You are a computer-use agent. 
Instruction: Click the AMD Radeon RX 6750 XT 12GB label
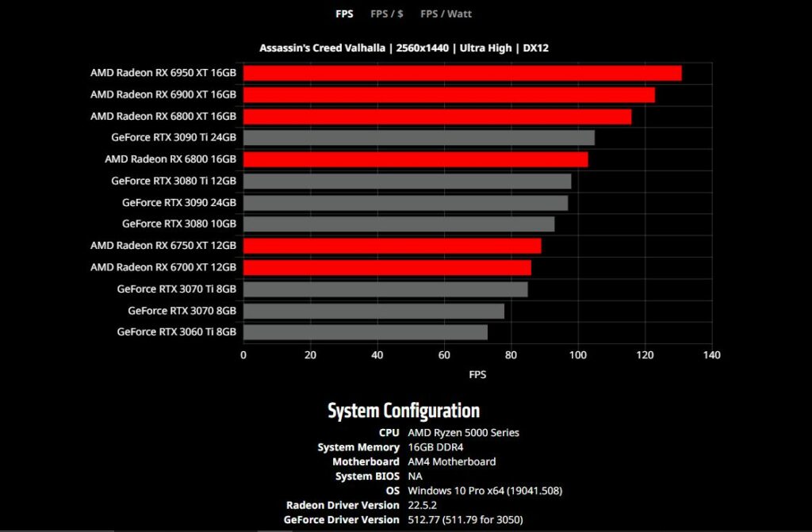163,246
